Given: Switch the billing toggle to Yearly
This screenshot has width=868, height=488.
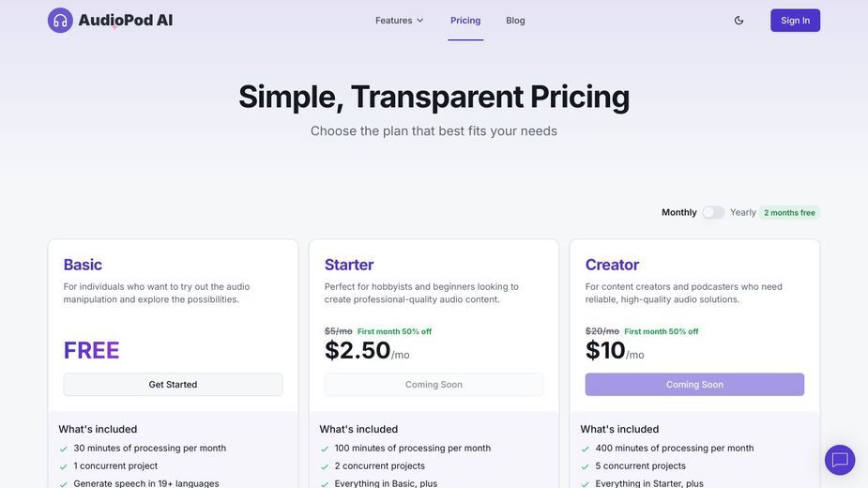Looking at the screenshot, I should pyautogui.click(x=713, y=212).
